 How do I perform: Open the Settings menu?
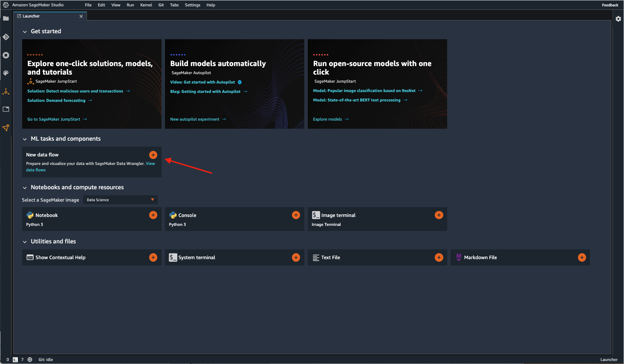192,5
